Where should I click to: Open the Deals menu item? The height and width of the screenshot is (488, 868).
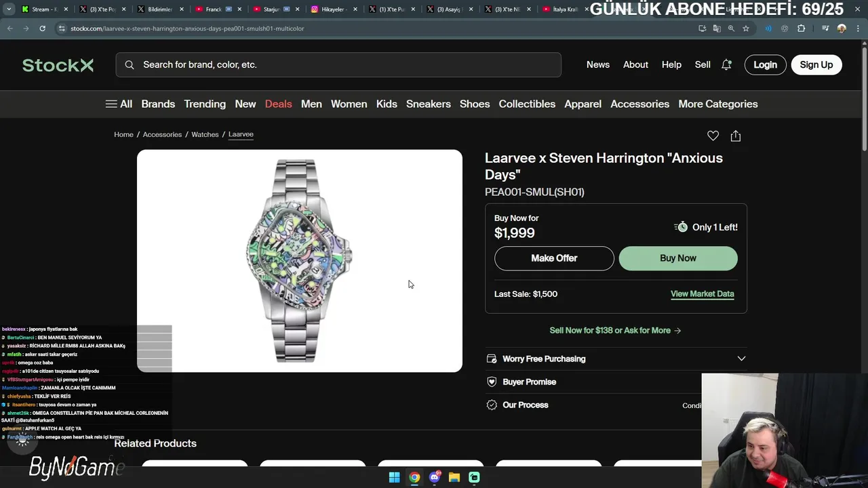tap(278, 104)
